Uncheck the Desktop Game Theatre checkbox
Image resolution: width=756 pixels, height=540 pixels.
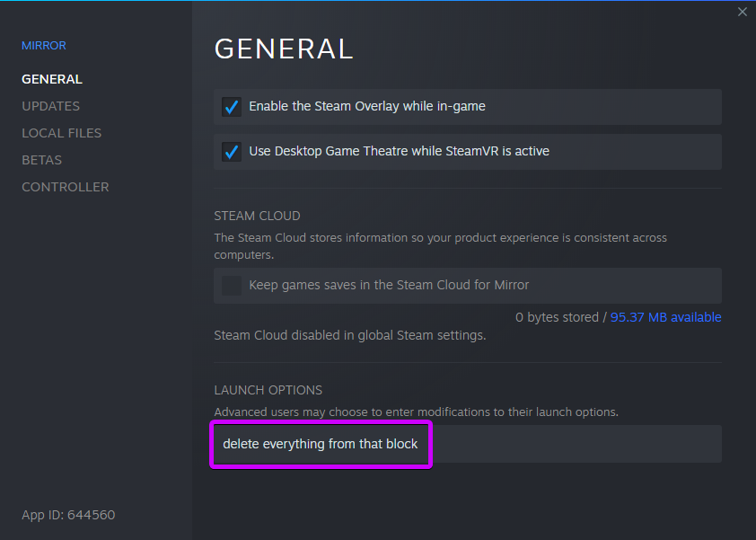(232, 152)
